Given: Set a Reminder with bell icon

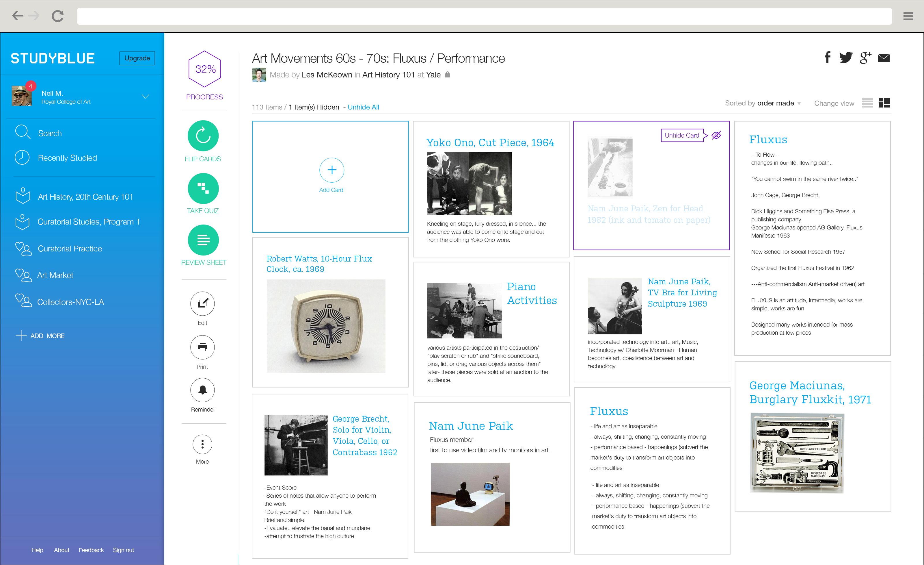Looking at the screenshot, I should 202,390.
